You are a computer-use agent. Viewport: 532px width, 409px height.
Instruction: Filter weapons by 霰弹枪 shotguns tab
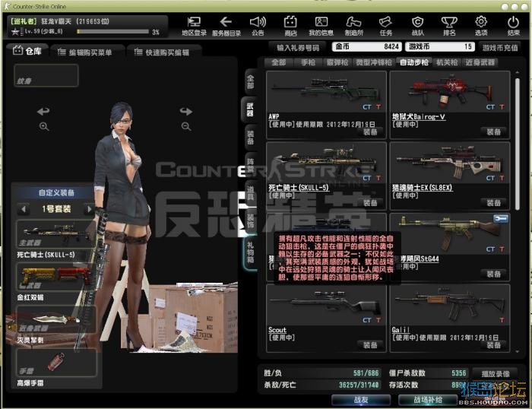click(x=337, y=62)
